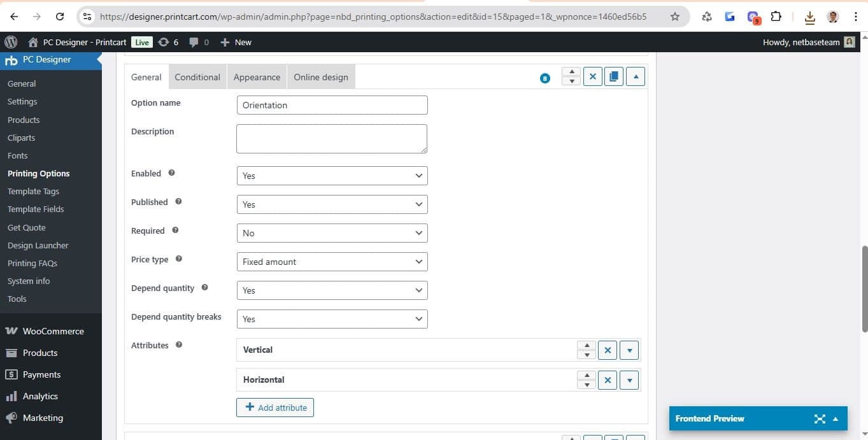Open Template Fields in sidebar
Image resolution: width=868 pixels, height=440 pixels.
point(36,209)
